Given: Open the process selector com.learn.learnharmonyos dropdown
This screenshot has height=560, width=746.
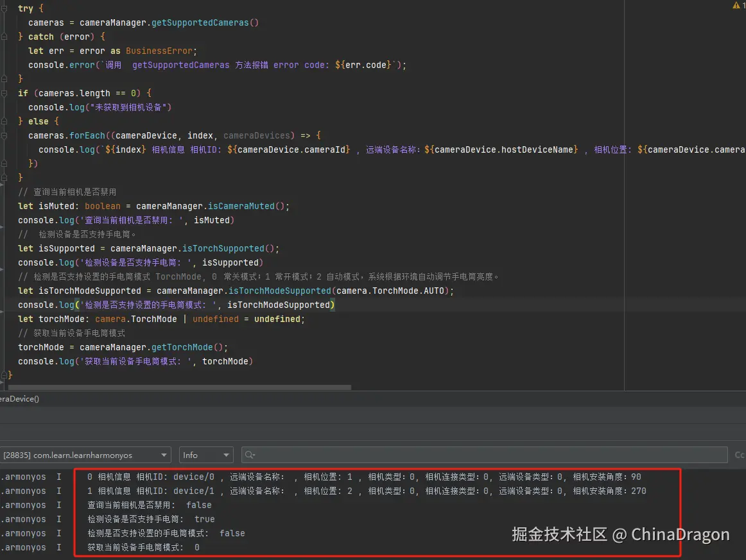Looking at the screenshot, I should click(85, 455).
